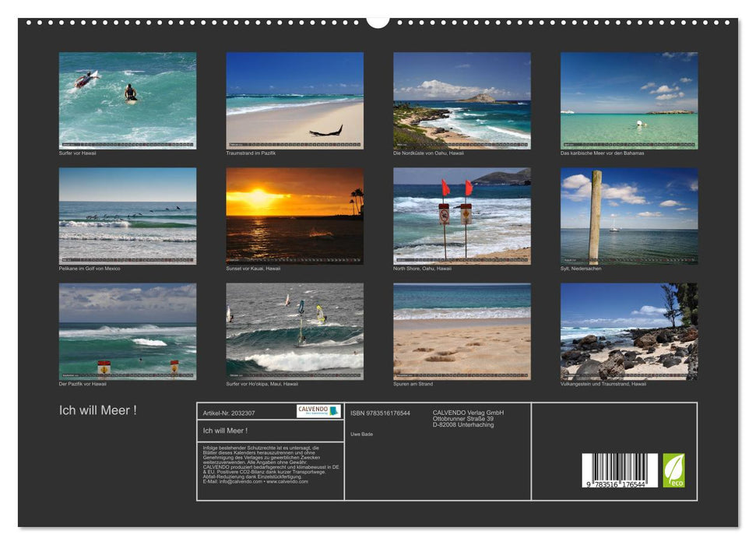The width and height of the screenshot is (756, 545).
Task: Click the large 'Ich will Meer !' title
Action: point(98,410)
